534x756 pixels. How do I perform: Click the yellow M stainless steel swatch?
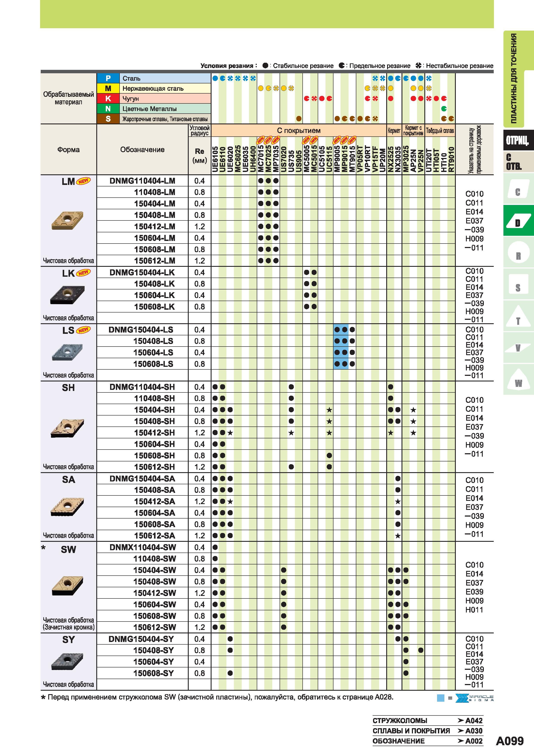tap(108, 88)
